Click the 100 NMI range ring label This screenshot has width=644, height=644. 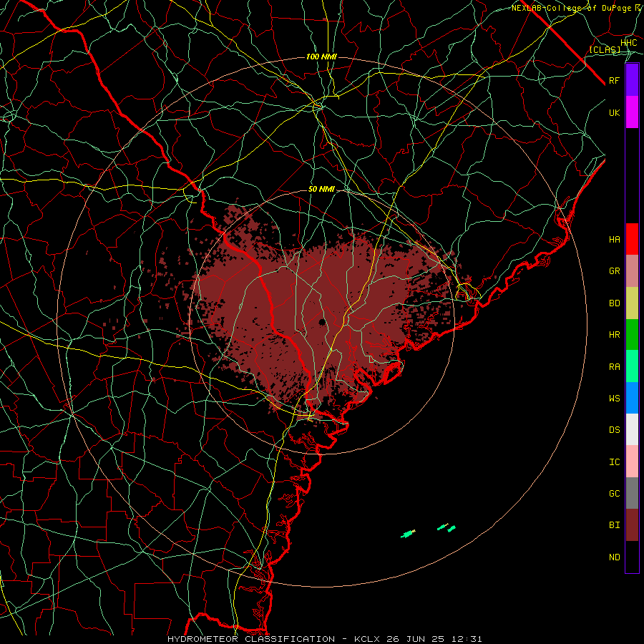pyautogui.click(x=321, y=57)
